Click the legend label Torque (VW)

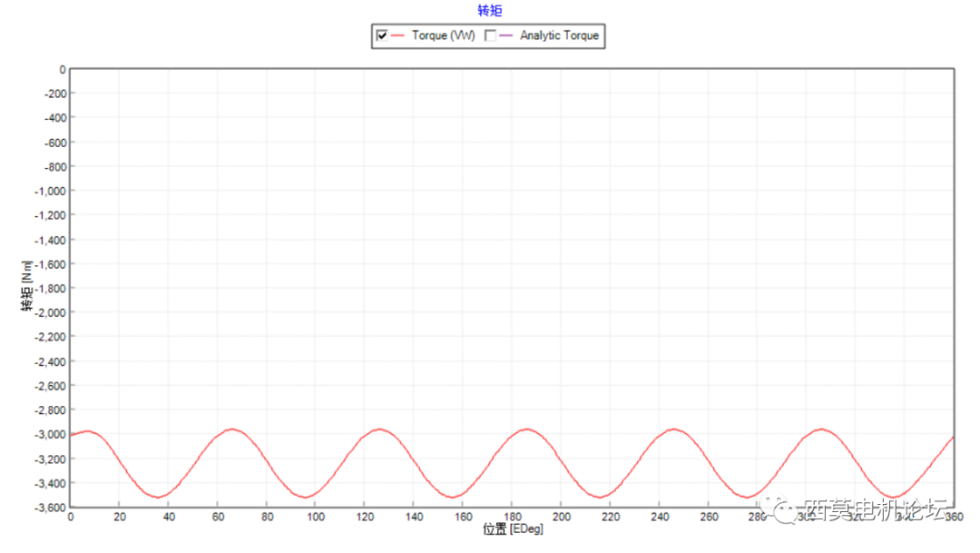tap(442, 35)
